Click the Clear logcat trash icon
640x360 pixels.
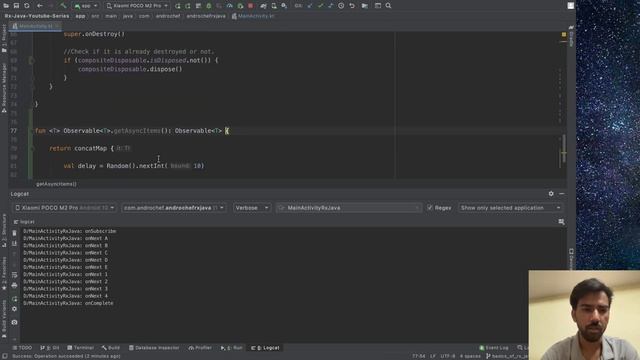click(x=14, y=233)
